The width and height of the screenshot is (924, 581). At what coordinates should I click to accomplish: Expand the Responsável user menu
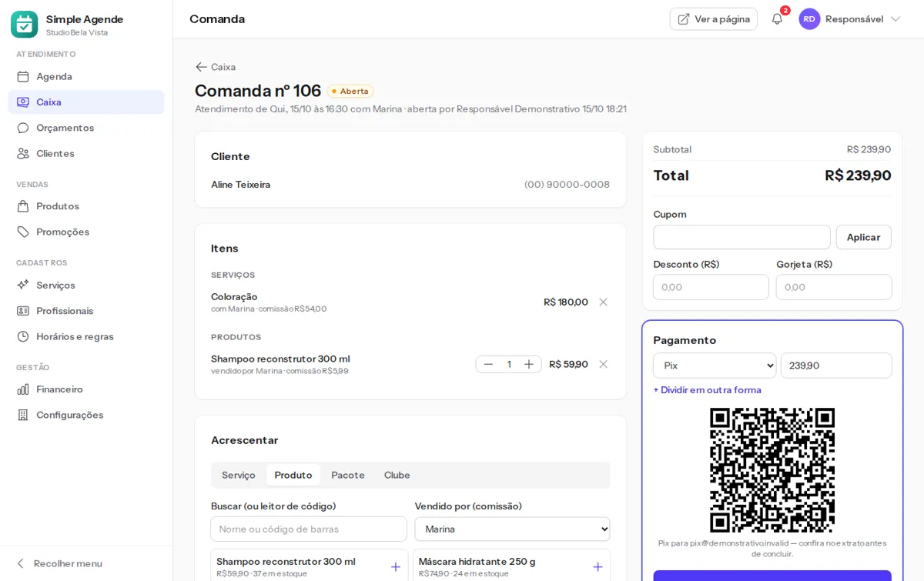850,19
